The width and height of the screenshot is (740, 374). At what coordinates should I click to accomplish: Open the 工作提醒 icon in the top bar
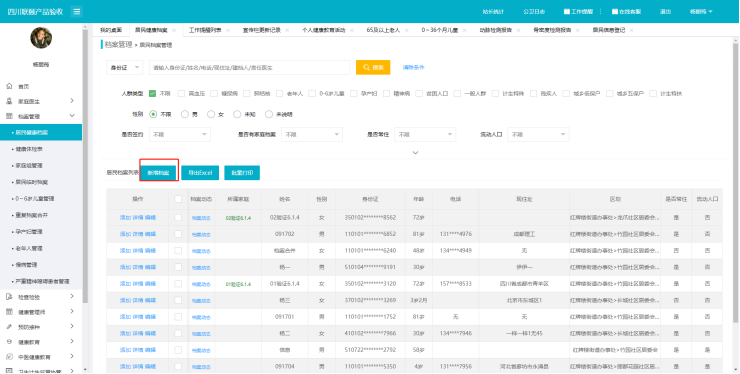(567, 12)
